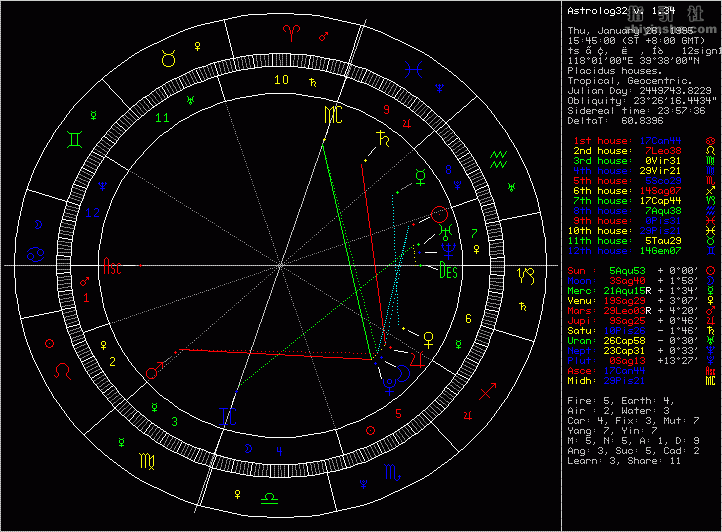Click the red Sagittarius arrow on the zodiac ring
Viewport: 722px width, 532px height.
click(488, 392)
